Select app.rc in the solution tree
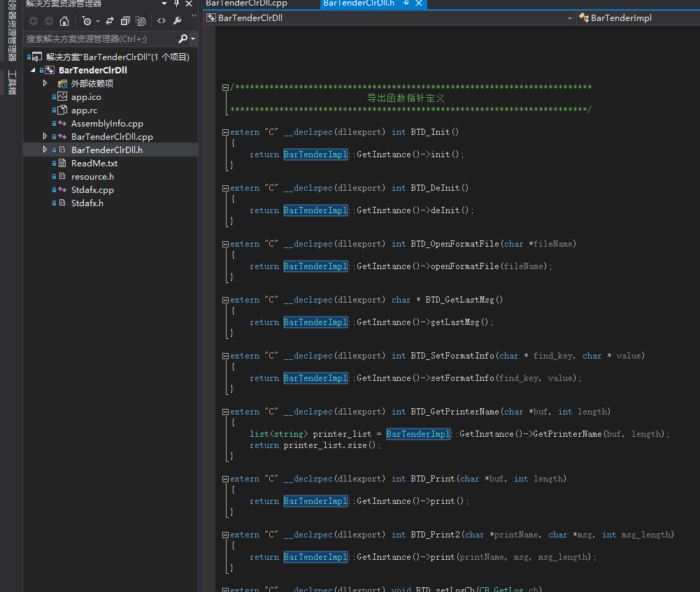This screenshot has width=700, height=592. coord(85,110)
